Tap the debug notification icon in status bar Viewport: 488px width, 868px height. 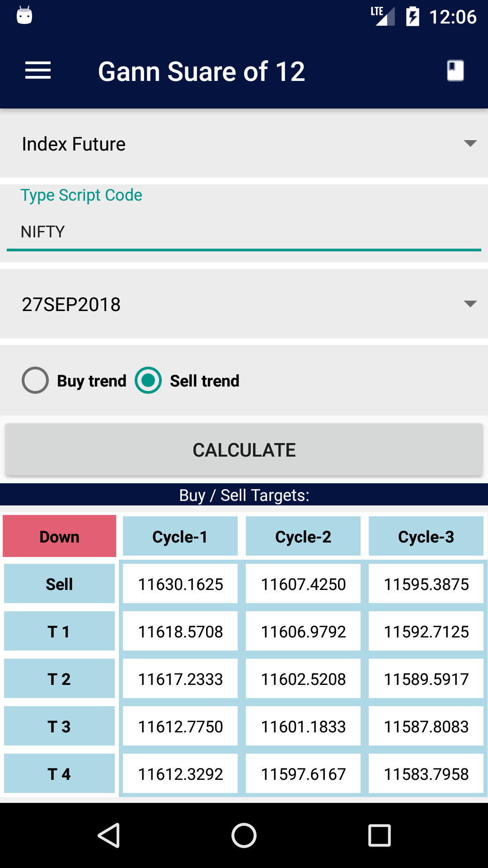click(24, 16)
